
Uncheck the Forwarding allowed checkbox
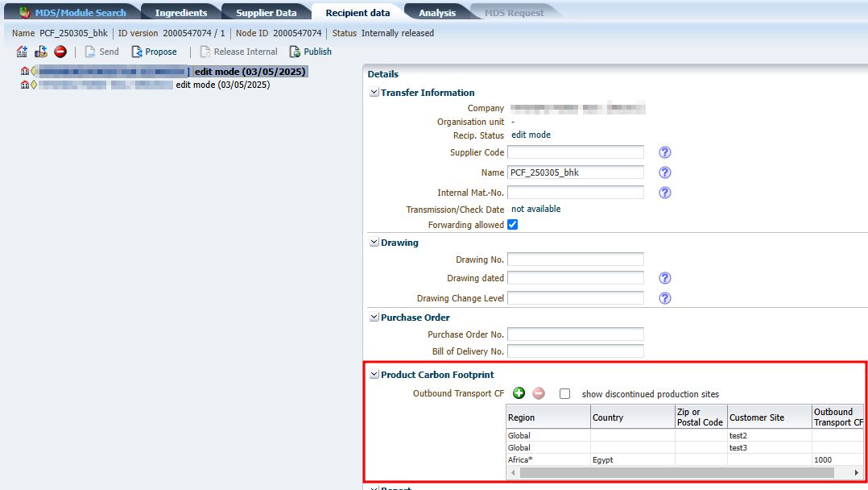pos(513,225)
